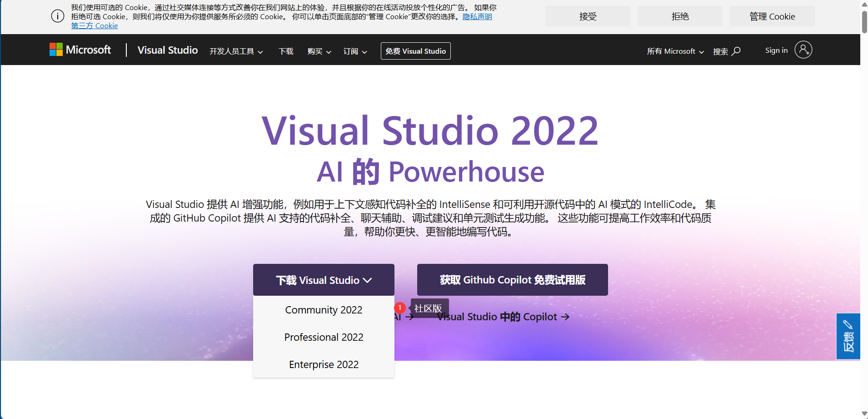Open the 下载 nav item
Viewport: 868px width, 419px height.
pos(286,51)
